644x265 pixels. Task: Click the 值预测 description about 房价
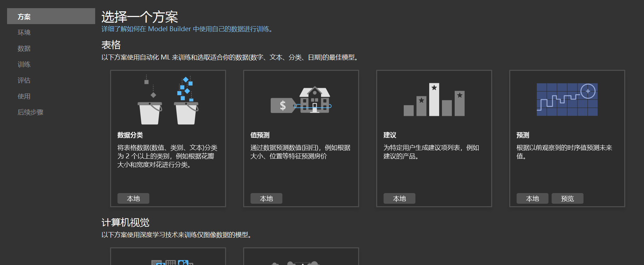pyautogui.click(x=300, y=152)
